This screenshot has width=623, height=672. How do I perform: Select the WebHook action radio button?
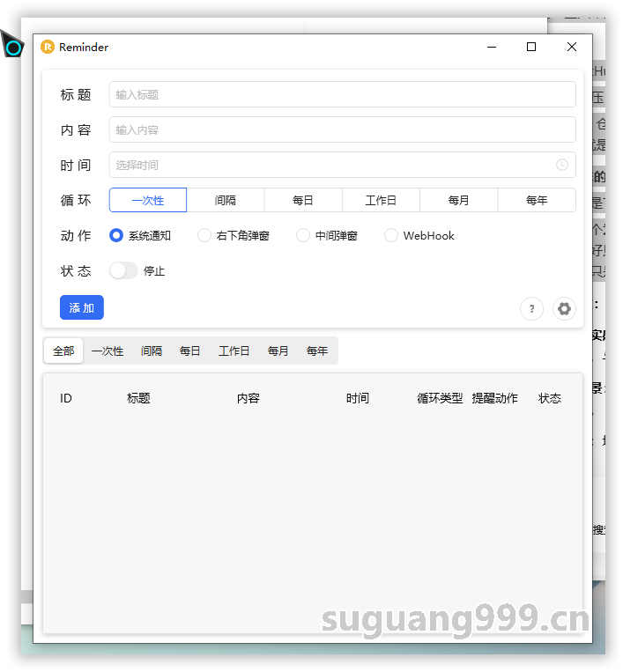point(391,236)
